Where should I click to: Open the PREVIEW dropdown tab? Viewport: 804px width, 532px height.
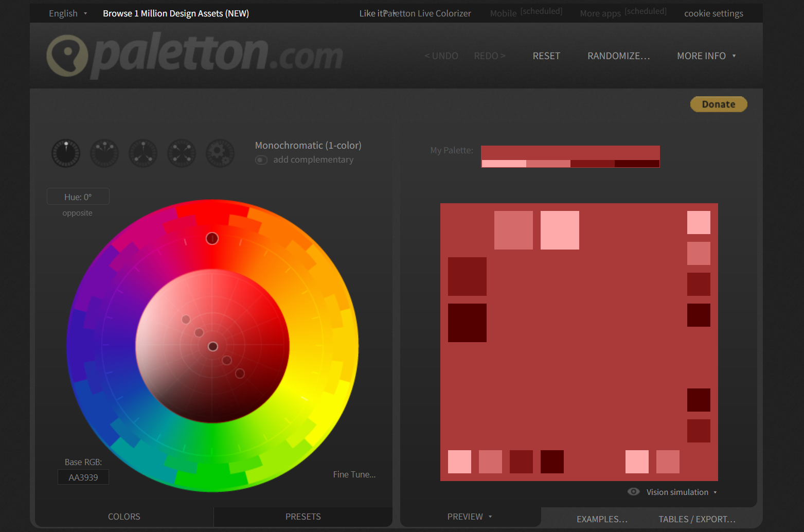coord(470,517)
